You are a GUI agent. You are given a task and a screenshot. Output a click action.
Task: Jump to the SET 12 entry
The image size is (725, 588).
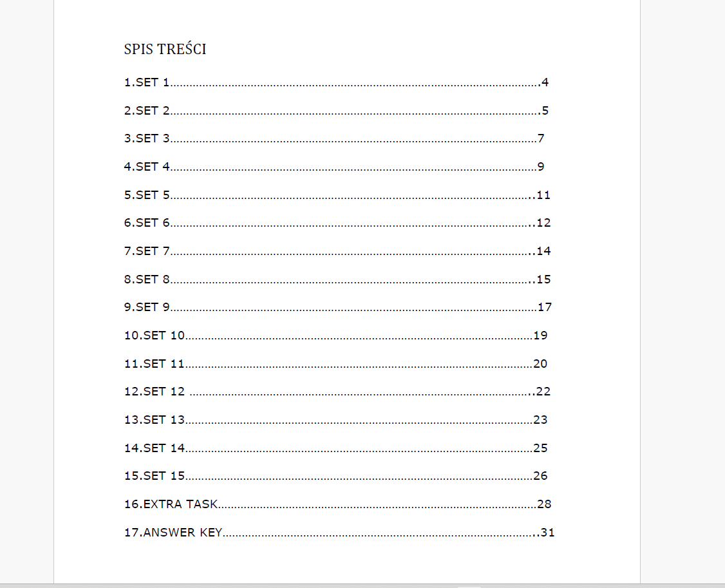155,392
